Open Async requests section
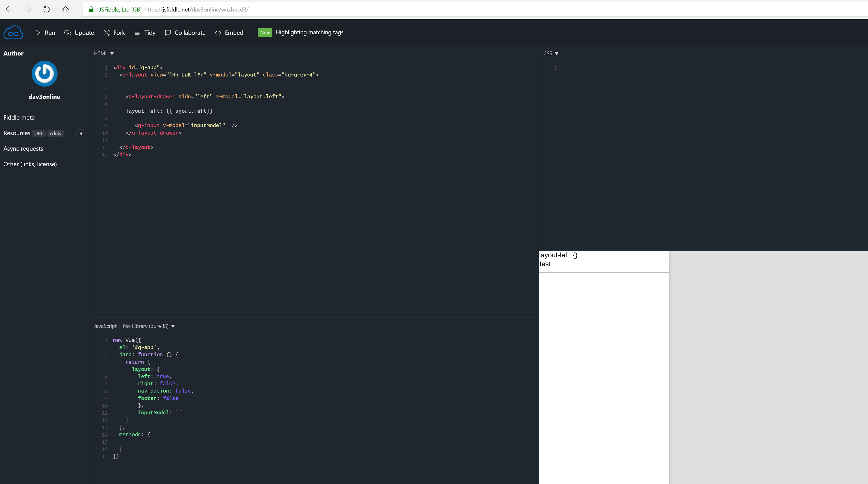Screen dimensions: 868x484 pyautogui.click(x=23, y=148)
